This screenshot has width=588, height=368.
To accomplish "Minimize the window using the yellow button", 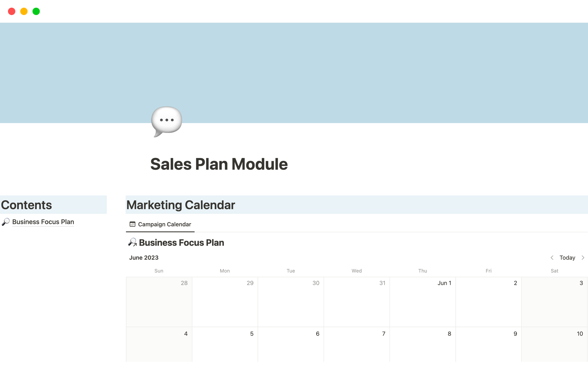I will (x=24, y=11).
